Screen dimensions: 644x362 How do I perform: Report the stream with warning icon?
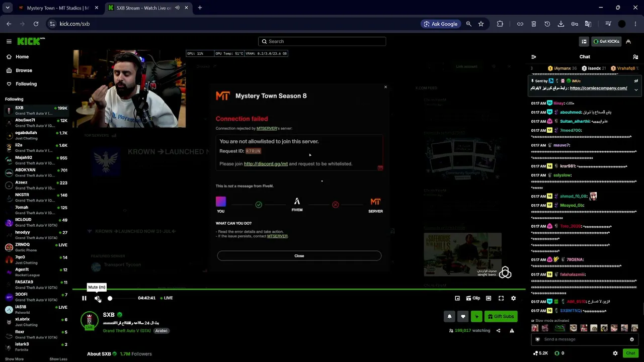[512, 331]
